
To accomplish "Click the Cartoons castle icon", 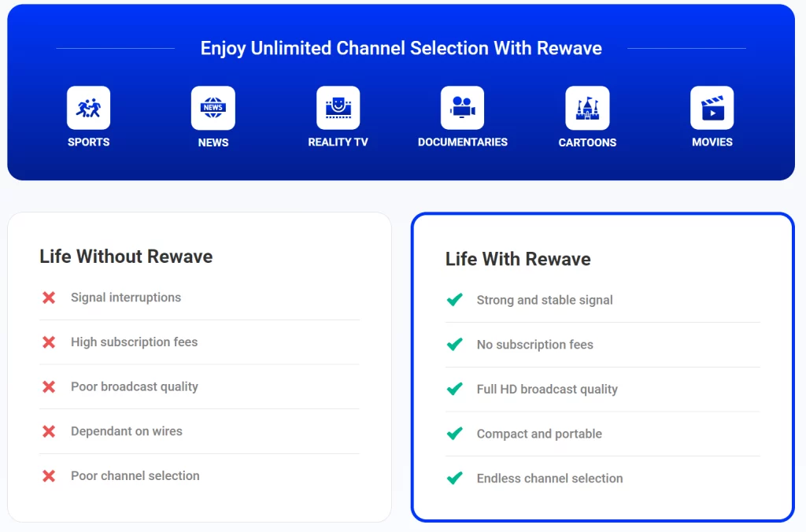I will pos(587,108).
